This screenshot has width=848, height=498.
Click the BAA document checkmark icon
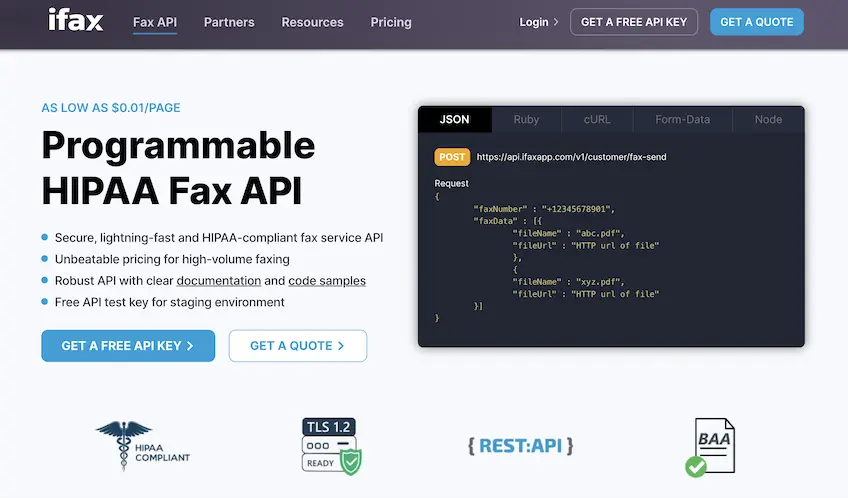coord(711,446)
